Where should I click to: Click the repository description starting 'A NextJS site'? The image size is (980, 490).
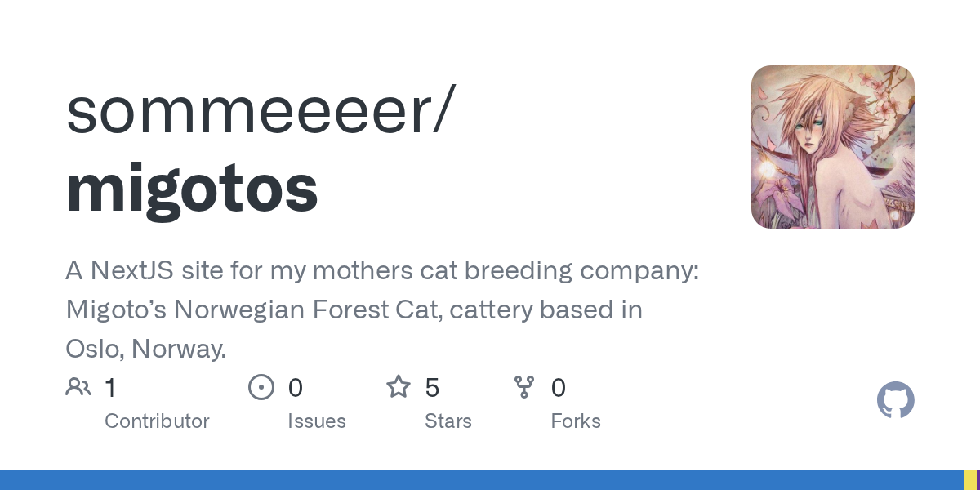click(x=381, y=272)
